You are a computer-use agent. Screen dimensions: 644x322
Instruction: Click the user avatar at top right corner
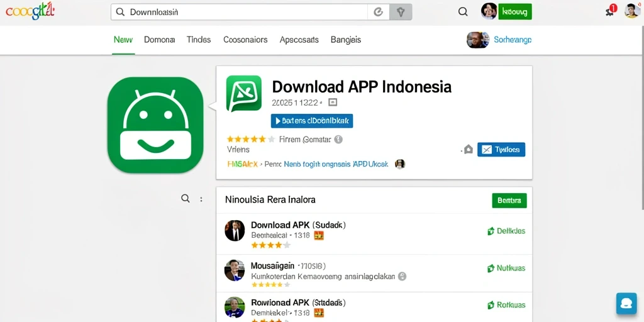click(631, 11)
